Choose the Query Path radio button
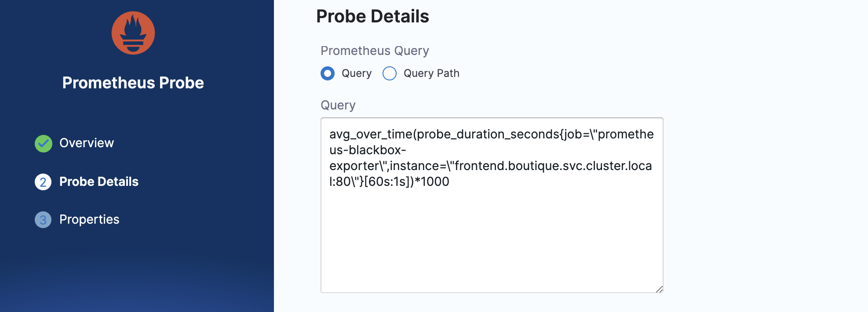The height and width of the screenshot is (312, 868). coord(390,73)
